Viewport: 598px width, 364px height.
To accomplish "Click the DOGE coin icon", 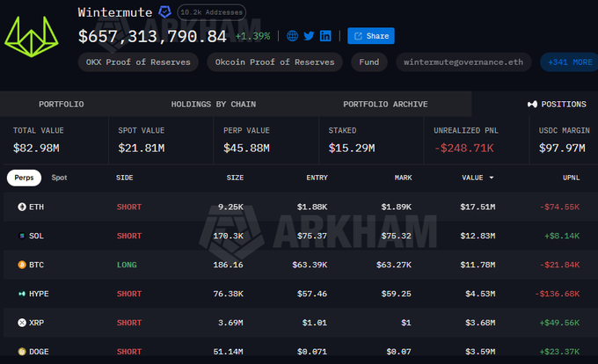I will pos(22,352).
